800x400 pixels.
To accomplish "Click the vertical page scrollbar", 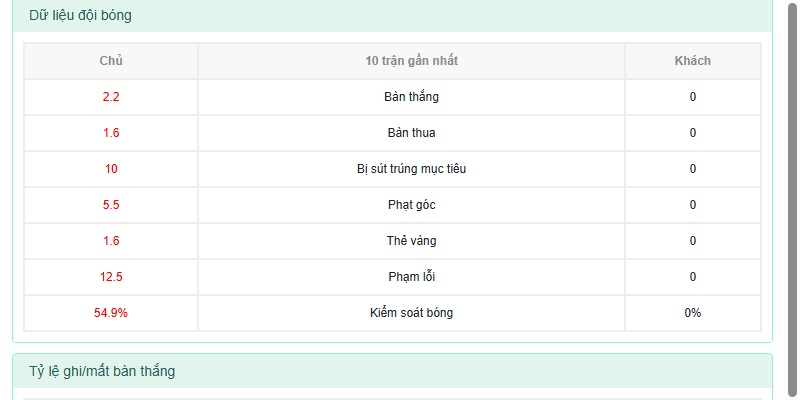I will pyautogui.click(x=792, y=200).
